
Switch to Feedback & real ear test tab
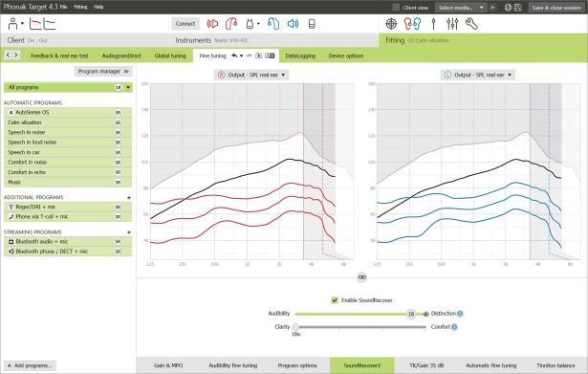59,55
